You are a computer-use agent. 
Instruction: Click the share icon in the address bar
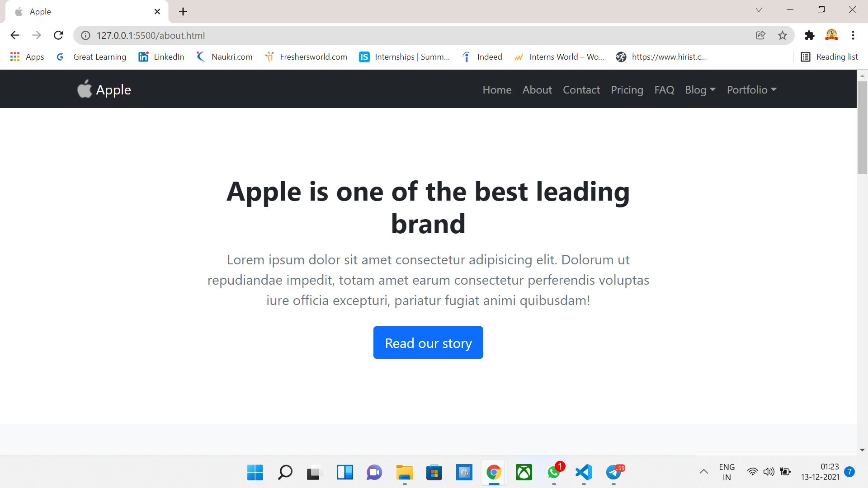coord(761,35)
